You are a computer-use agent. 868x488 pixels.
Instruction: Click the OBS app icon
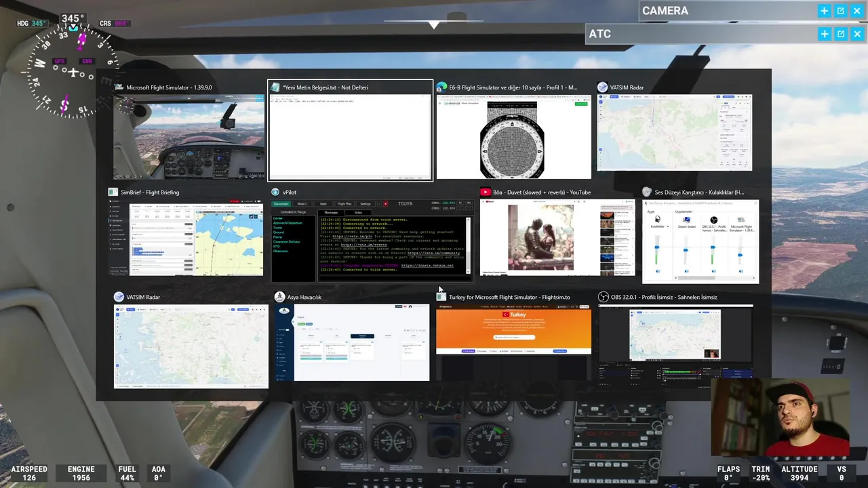(x=604, y=297)
